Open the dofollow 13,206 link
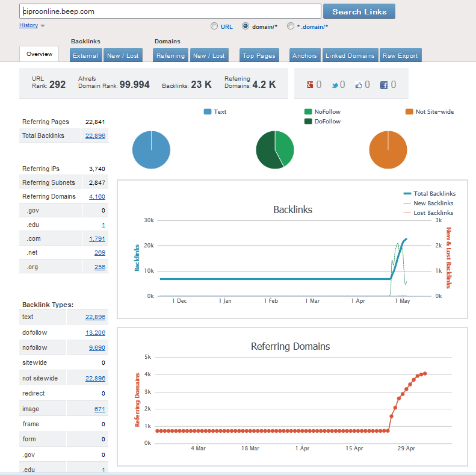This screenshot has height=475, width=476. pyautogui.click(x=95, y=332)
